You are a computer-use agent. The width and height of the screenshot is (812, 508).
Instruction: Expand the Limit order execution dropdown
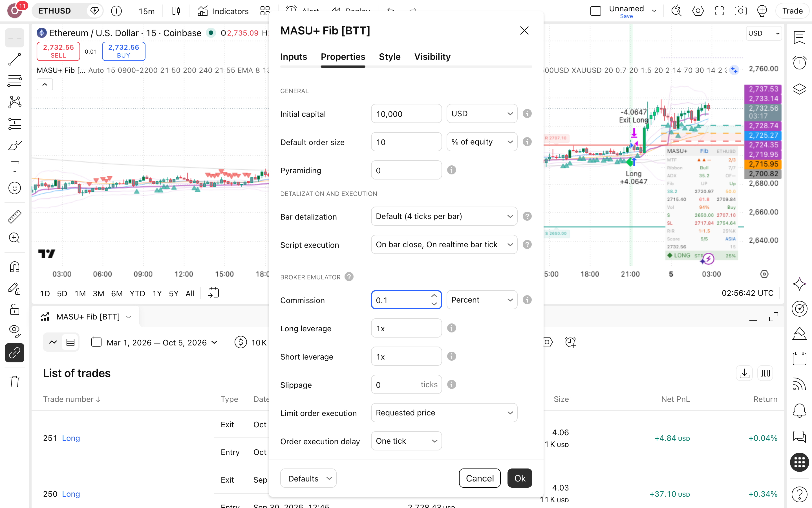tap(444, 413)
